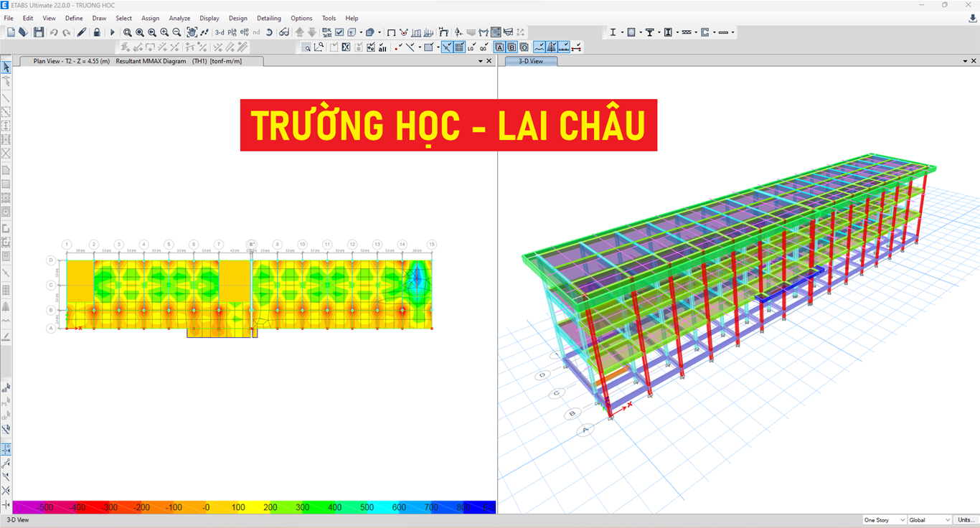The width and height of the screenshot is (980, 528).
Task: Select the Pan tool icon
Action: 192,32
